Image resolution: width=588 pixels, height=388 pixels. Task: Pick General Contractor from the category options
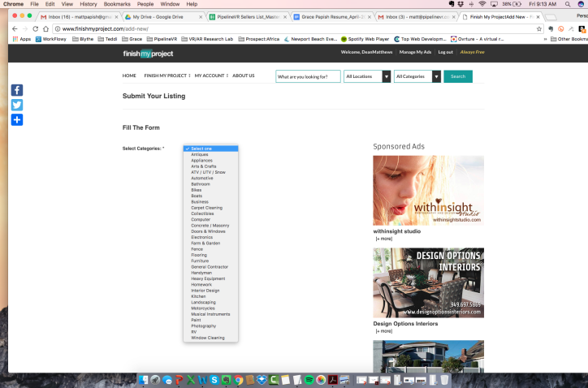pos(210,266)
